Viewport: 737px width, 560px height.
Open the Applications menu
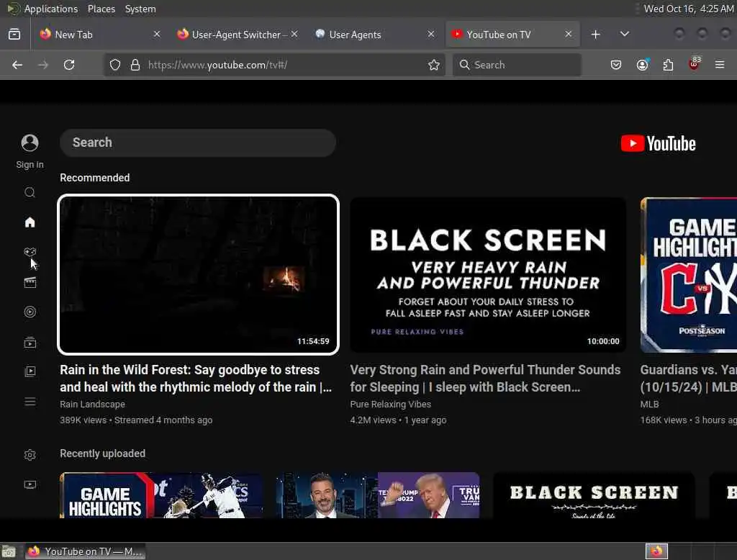[51, 9]
